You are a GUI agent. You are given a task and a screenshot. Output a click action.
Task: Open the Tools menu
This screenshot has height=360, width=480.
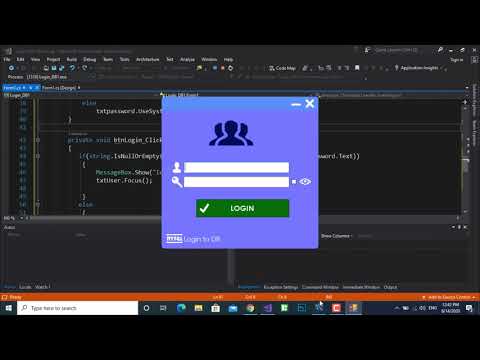[x=125, y=59]
